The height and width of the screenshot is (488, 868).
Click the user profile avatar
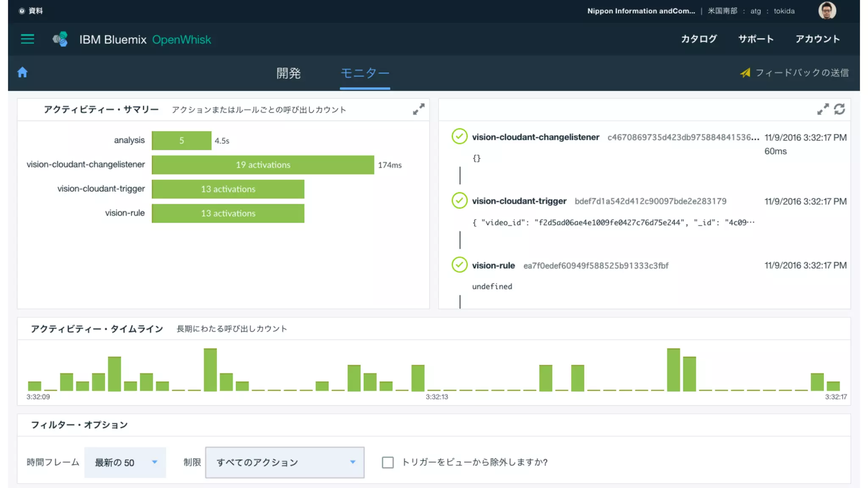(x=827, y=11)
